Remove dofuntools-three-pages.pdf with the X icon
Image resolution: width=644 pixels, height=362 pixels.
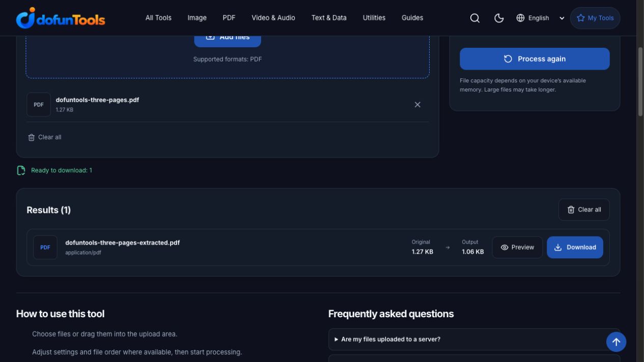coord(417,105)
